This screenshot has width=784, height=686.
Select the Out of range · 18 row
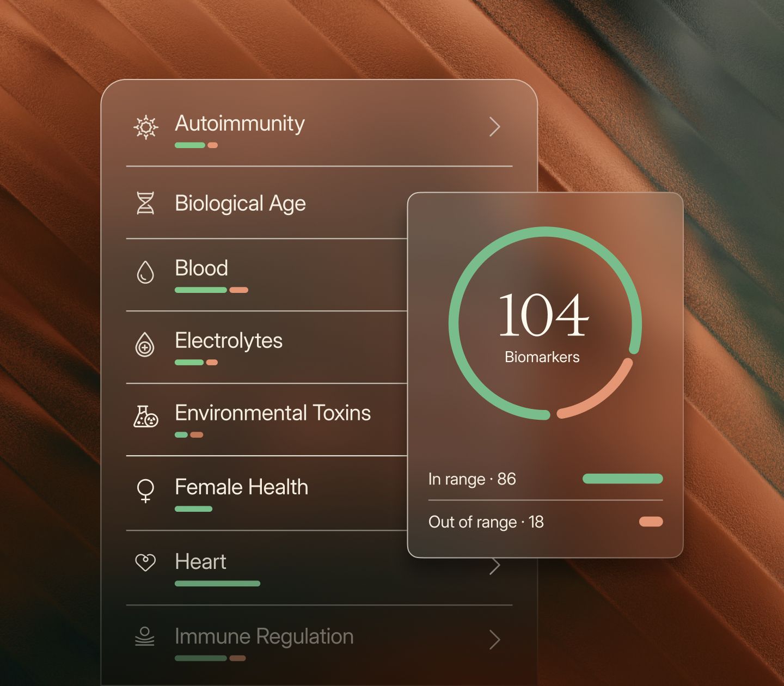click(x=546, y=522)
